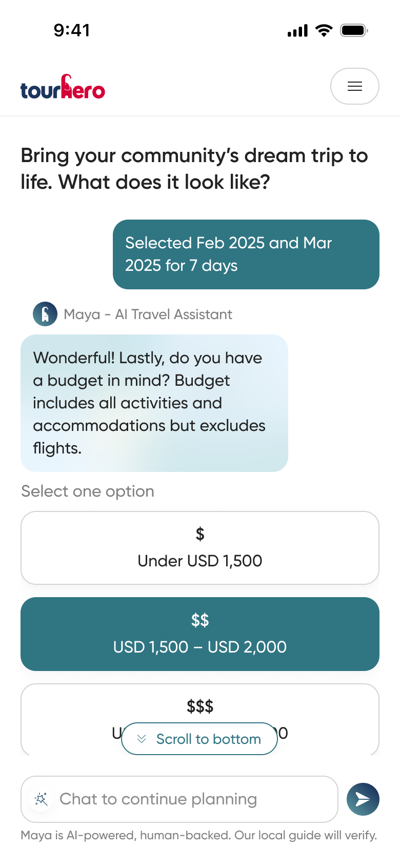This screenshot has height=868, width=400.
Task: Tap the cellular signal bars icon
Action: [x=297, y=31]
